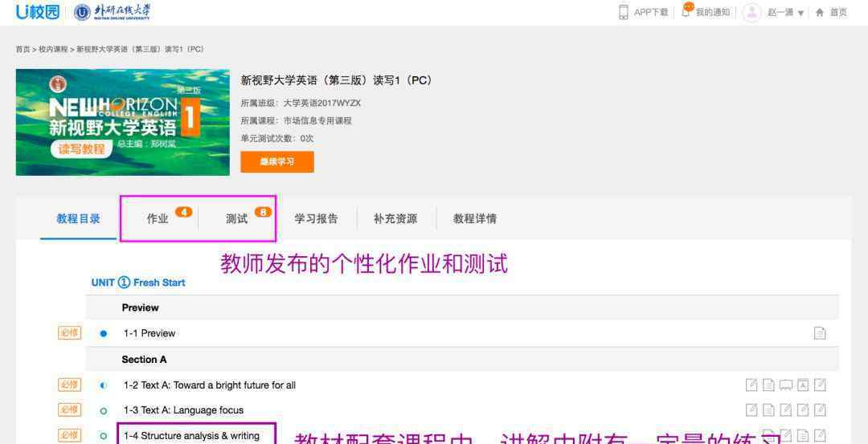The width and height of the screenshot is (868, 444).
Task: Click last pencil exercise icon in 1-3 row
Action: pos(820,409)
